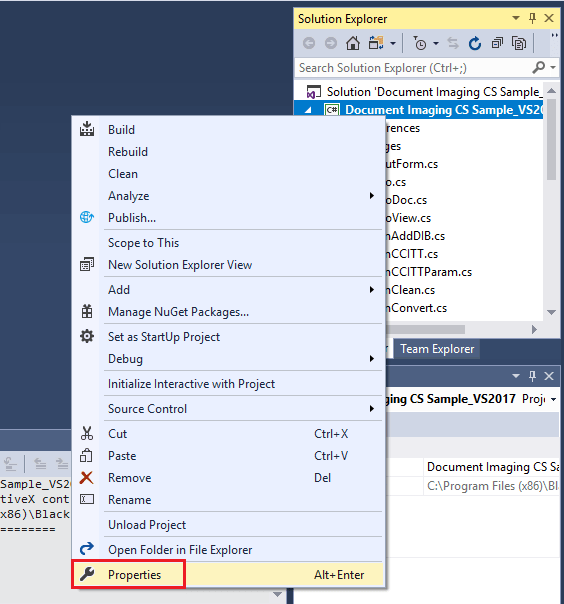
Task: Click the Paste clipboard icon
Action: (86, 455)
